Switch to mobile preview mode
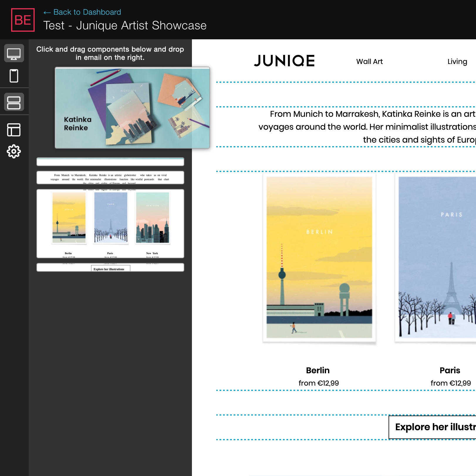476x476 pixels. pyautogui.click(x=14, y=76)
